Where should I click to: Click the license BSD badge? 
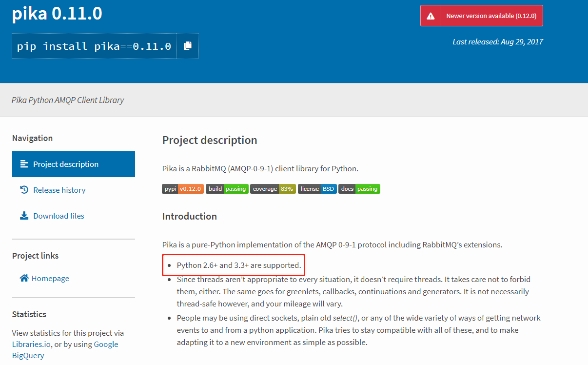pos(317,189)
